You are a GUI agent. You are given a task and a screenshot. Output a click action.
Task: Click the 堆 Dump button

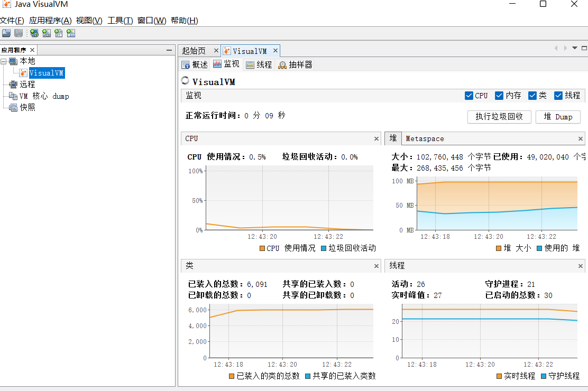(x=558, y=117)
